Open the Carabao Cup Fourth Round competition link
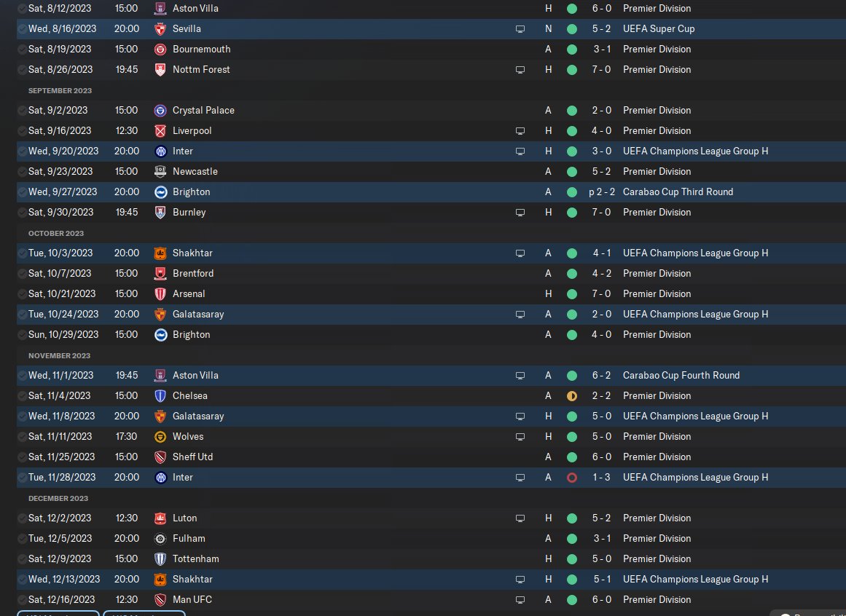The image size is (846, 616). [x=681, y=375]
